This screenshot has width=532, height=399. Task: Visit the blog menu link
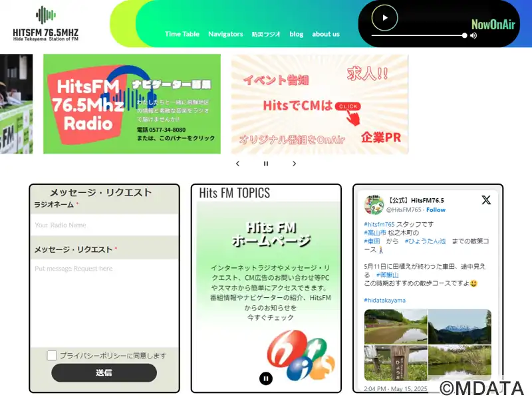296,34
